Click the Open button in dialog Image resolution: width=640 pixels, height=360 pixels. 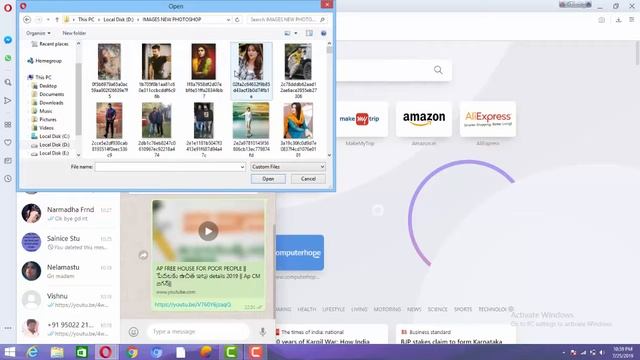268,179
